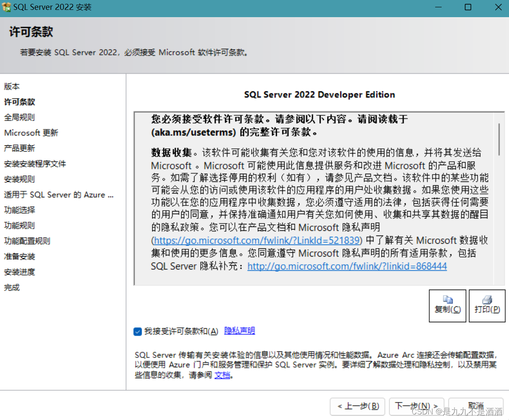The image size is (509, 420).
Task: Click the Copy (复制) button icon
Action: click(x=448, y=299)
